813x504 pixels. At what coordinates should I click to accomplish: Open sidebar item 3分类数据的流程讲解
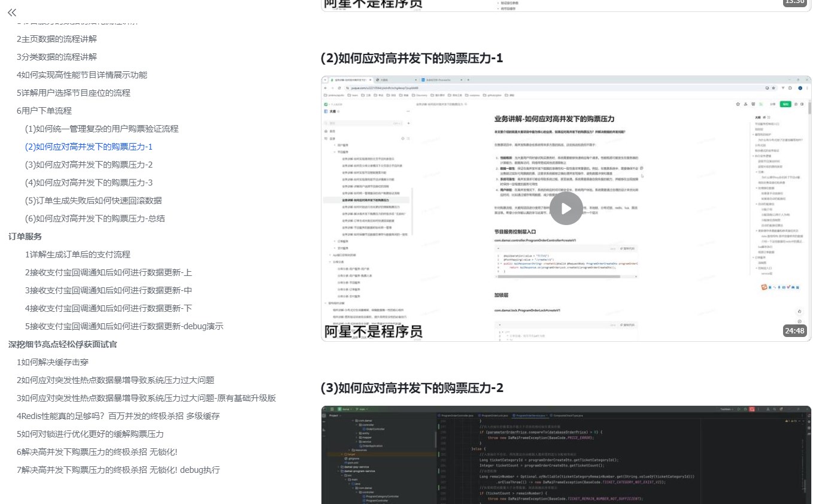point(57,57)
